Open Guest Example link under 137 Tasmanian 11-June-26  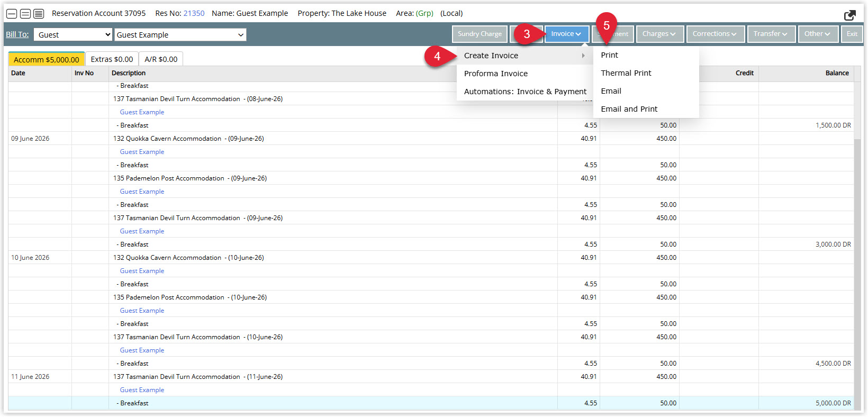click(142, 390)
